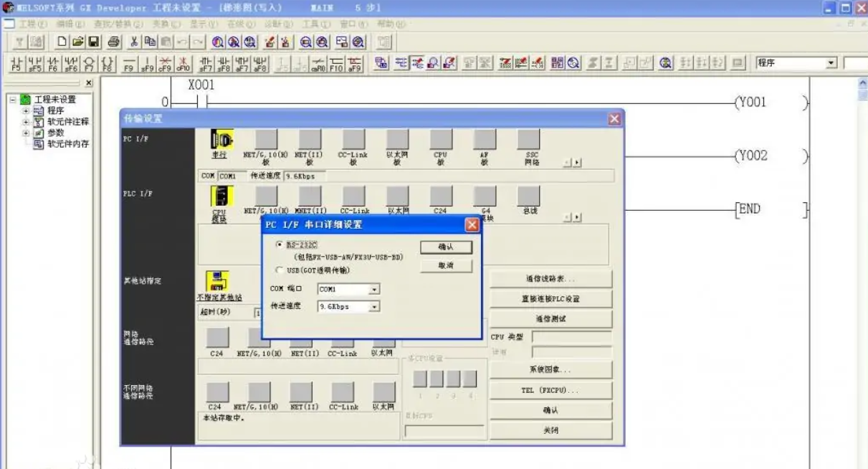Close the project tree panel
The height and width of the screenshot is (469, 868).
point(89,84)
